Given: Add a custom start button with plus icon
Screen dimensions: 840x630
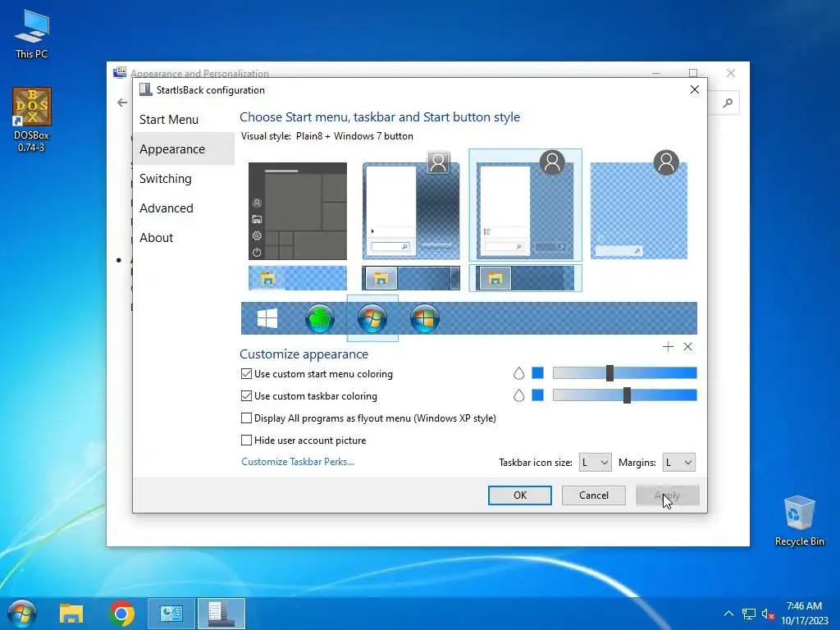Looking at the screenshot, I should click(x=668, y=347).
